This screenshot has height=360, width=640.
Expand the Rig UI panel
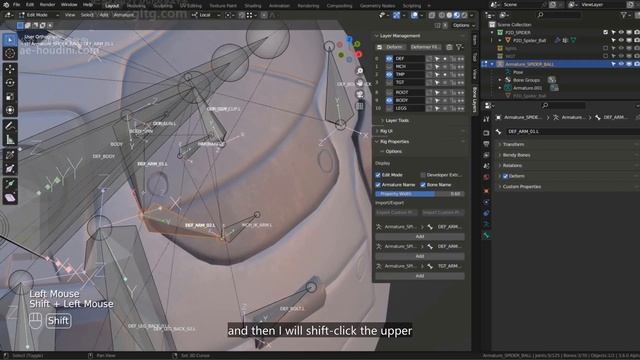[x=386, y=131]
